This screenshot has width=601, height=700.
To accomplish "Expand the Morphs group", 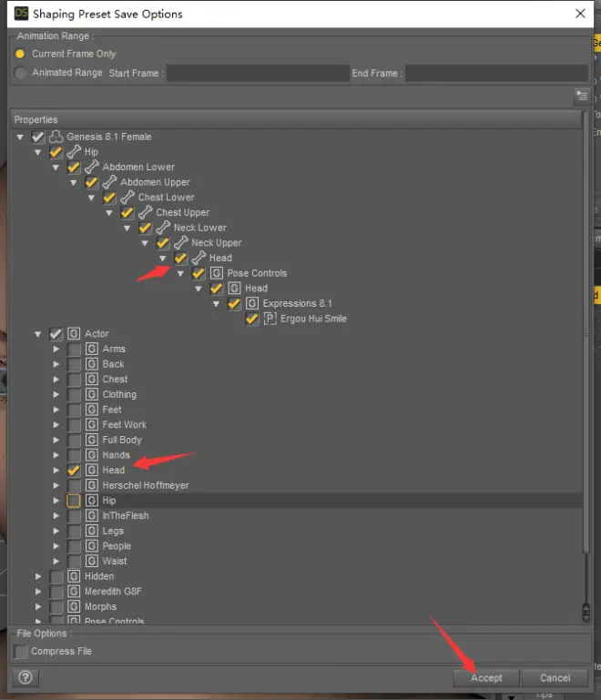I will tap(38, 606).
